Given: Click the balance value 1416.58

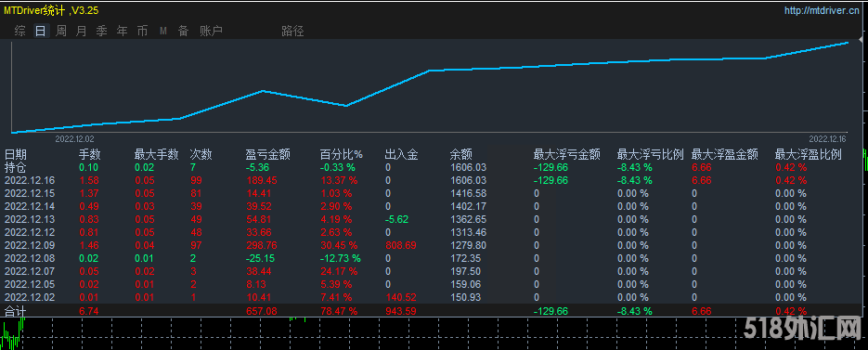Looking at the screenshot, I should [x=468, y=193].
